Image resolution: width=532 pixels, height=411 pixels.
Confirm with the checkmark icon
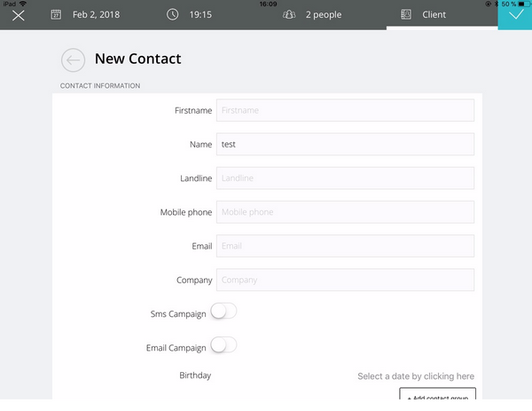[x=515, y=15]
